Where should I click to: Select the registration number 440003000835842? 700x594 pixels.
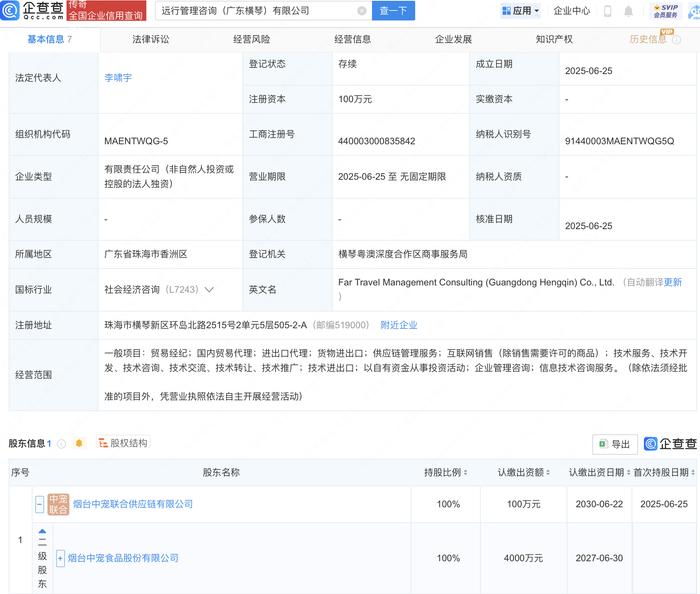click(x=376, y=141)
